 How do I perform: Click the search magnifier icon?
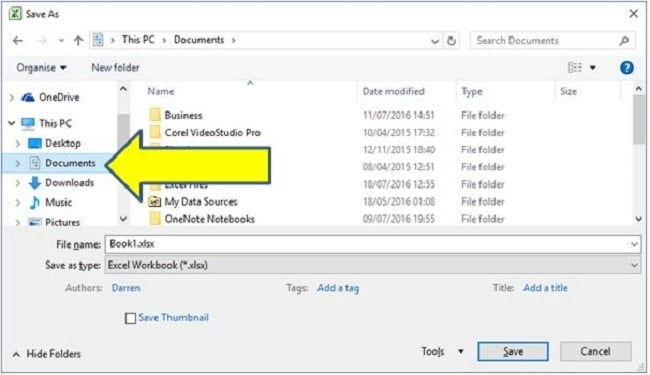click(624, 41)
